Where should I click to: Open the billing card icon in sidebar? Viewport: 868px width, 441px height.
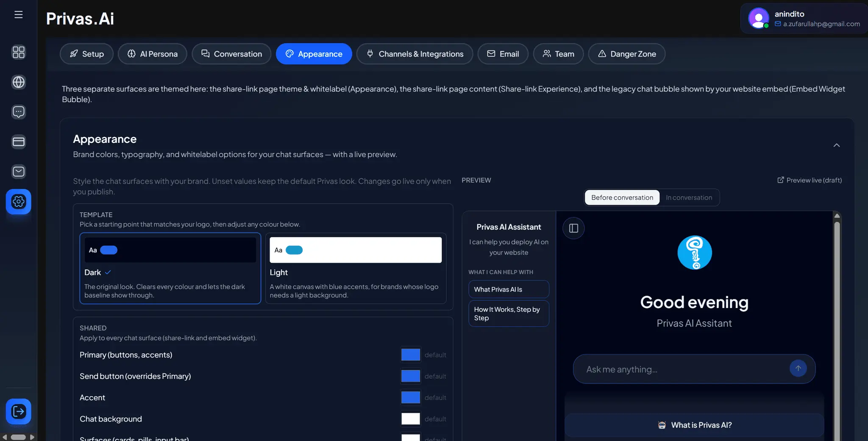click(19, 142)
